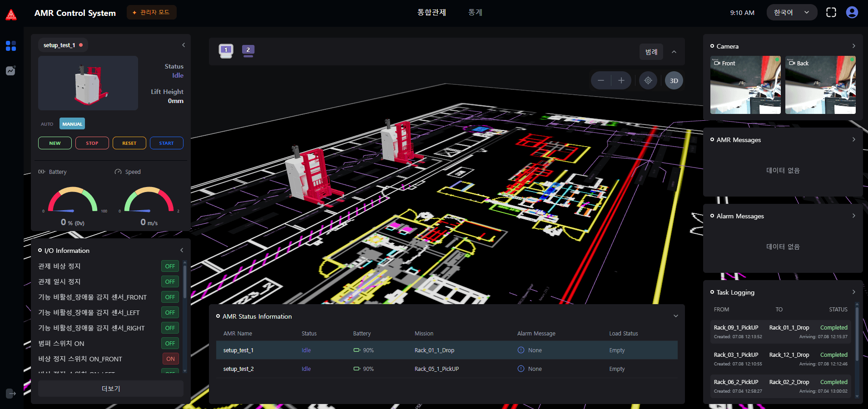This screenshot has width=868, height=409.
Task: Switch the AMR to AUTO mode
Action: 47,124
